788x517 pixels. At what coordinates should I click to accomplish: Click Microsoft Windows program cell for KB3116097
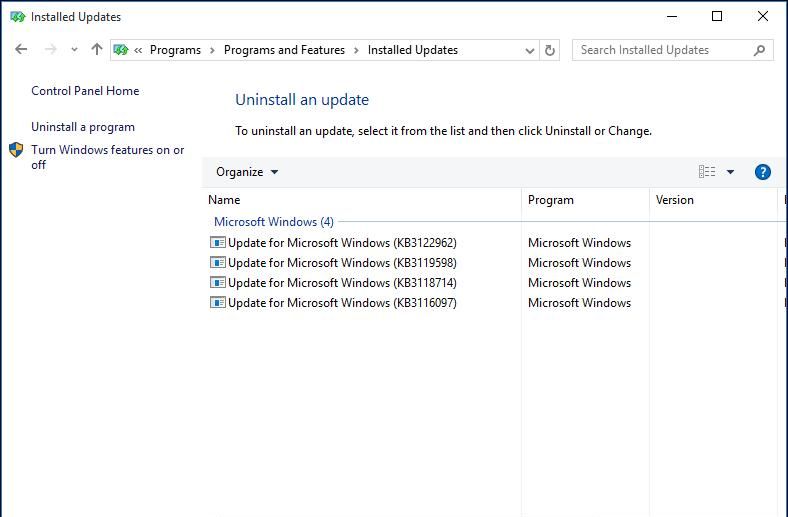pyautogui.click(x=579, y=303)
